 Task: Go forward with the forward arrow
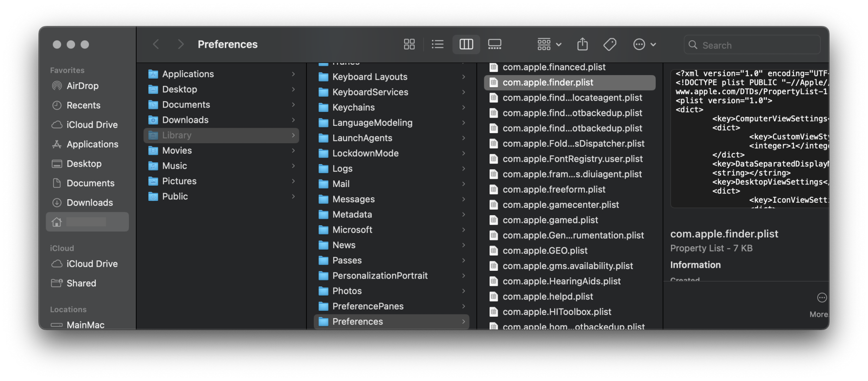click(x=181, y=44)
